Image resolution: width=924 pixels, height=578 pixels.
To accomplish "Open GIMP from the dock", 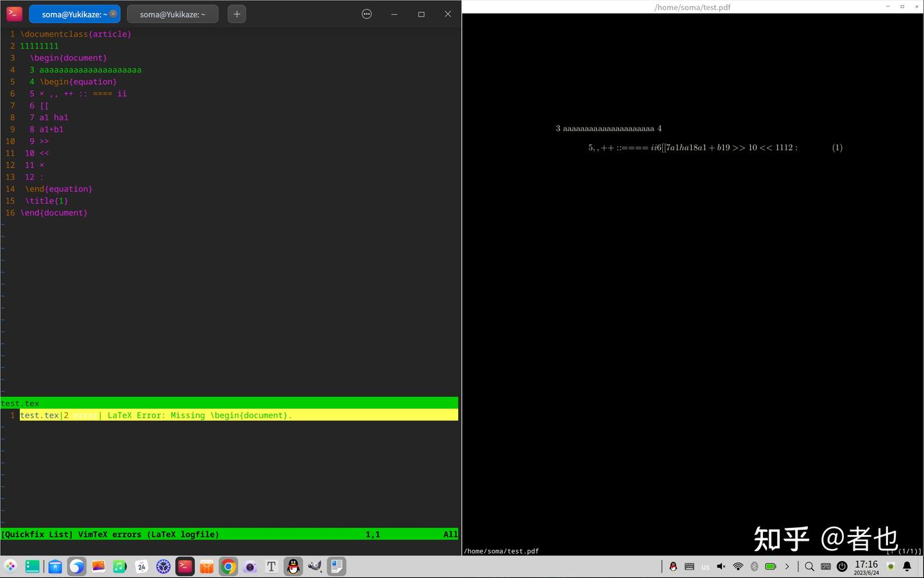I will coord(314,566).
